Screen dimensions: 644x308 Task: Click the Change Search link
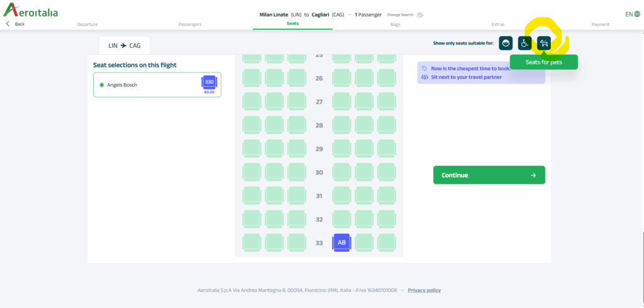click(x=400, y=14)
